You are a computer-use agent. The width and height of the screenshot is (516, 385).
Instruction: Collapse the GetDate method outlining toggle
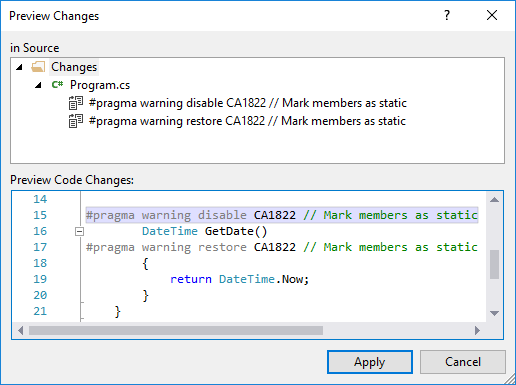[x=79, y=231]
